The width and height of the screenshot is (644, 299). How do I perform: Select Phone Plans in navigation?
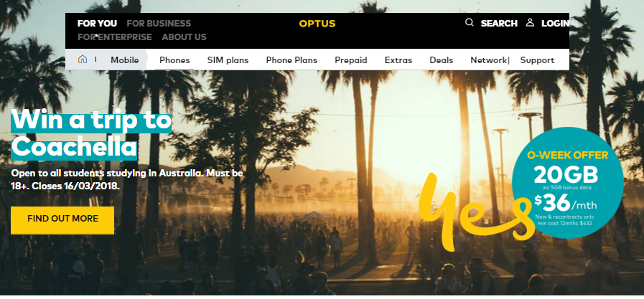coord(291,60)
